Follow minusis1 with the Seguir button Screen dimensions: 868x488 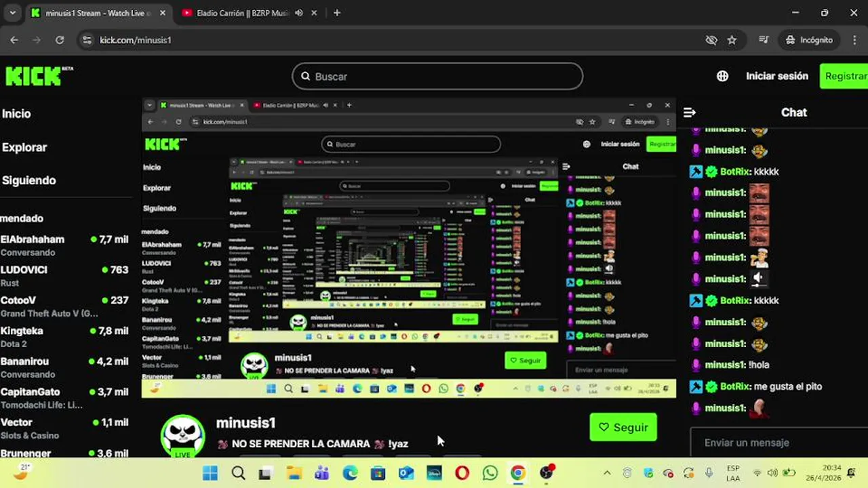623,428
